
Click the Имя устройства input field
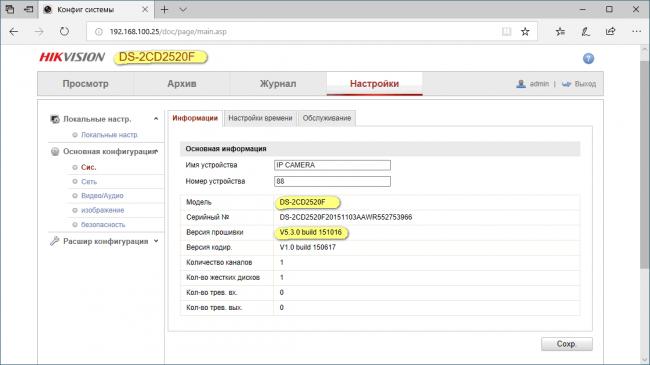click(332, 165)
